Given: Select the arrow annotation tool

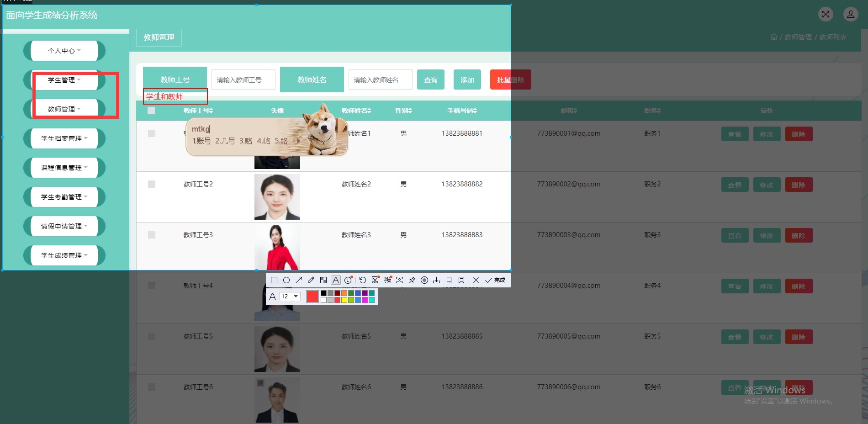Looking at the screenshot, I should pos(299,280).
